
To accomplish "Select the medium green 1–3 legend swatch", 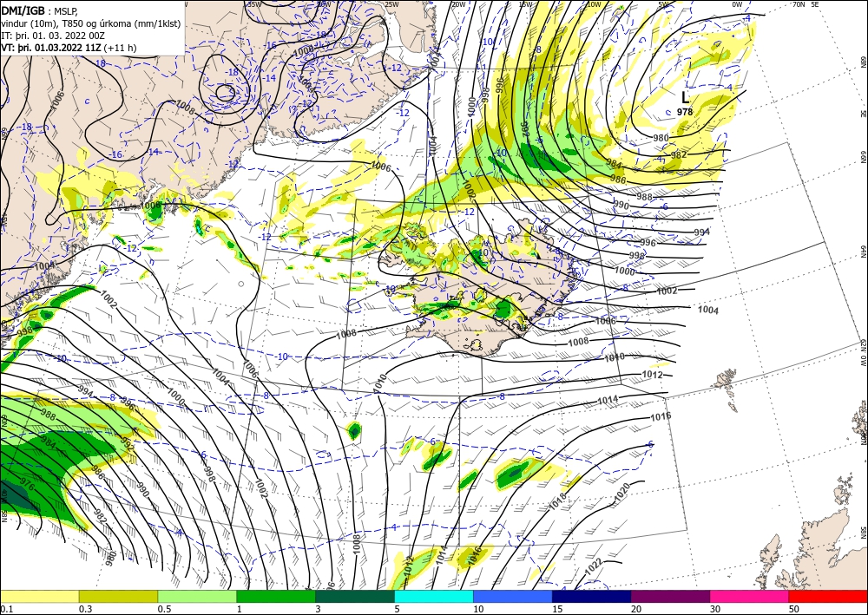I will pyautogui.click(x=276, y=596).
